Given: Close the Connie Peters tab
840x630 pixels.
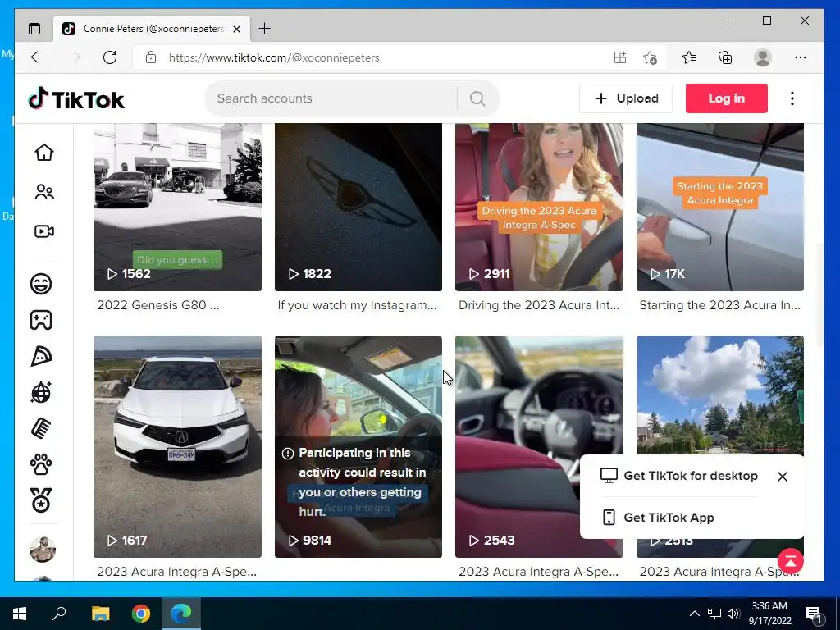Looking at the screenshot, I should click(237, 29).
